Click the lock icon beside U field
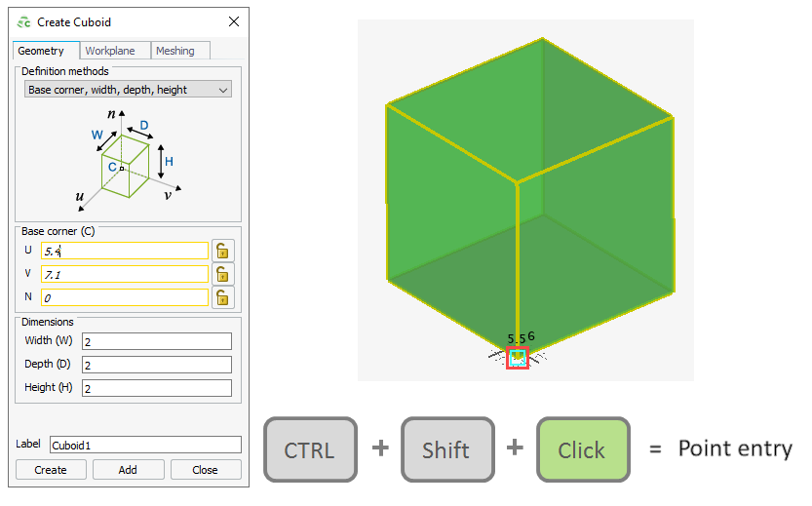The image size is (812, 506). pyautogui.click(x=223, y=251)
